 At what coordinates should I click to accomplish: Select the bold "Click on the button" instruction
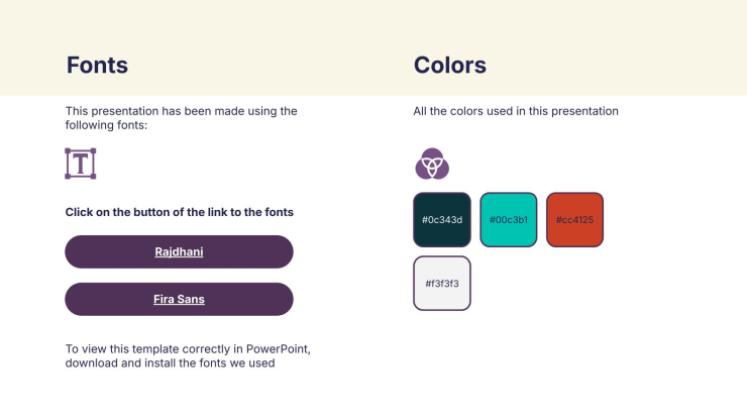tap(179, 212)
